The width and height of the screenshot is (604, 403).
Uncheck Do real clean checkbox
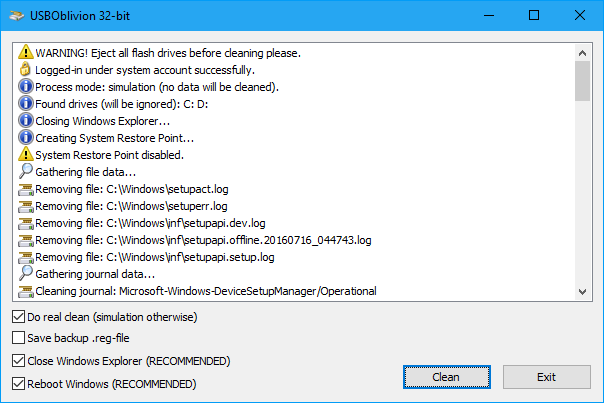[19, 317]
